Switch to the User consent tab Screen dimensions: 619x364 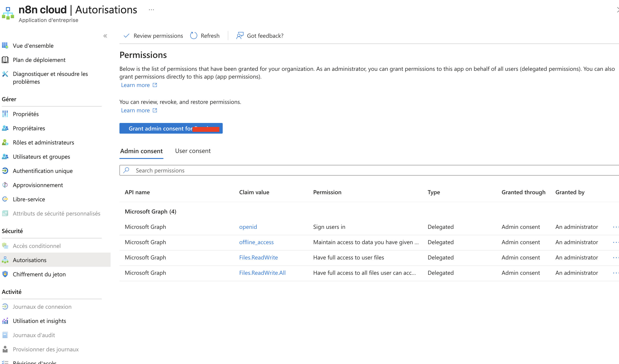click(x=193, y=151)
